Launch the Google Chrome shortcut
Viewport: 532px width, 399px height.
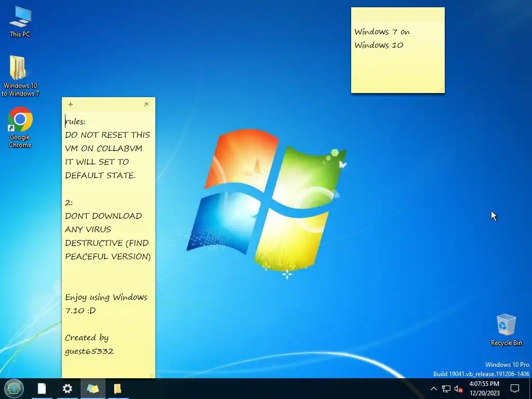[20, 128]
